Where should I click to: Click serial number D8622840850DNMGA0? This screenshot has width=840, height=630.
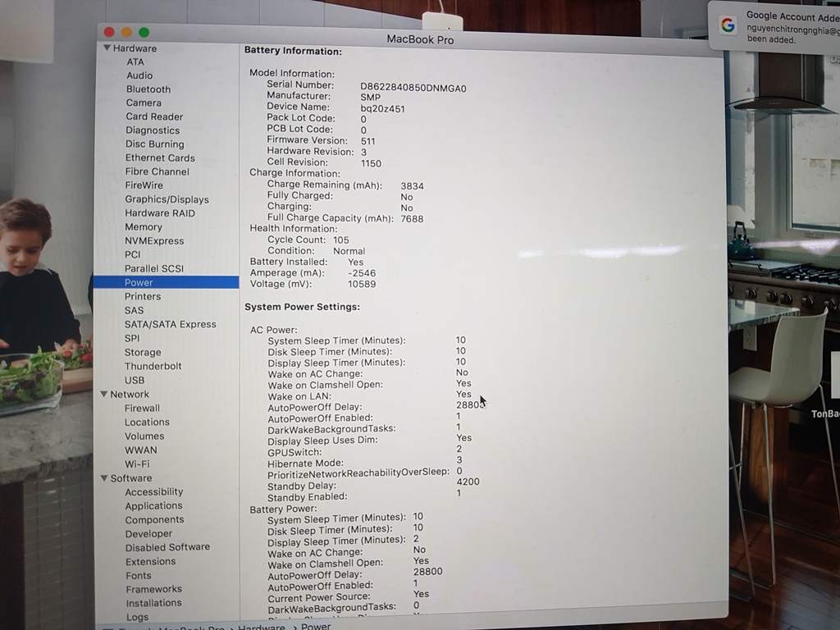click(x=413, y=88)
